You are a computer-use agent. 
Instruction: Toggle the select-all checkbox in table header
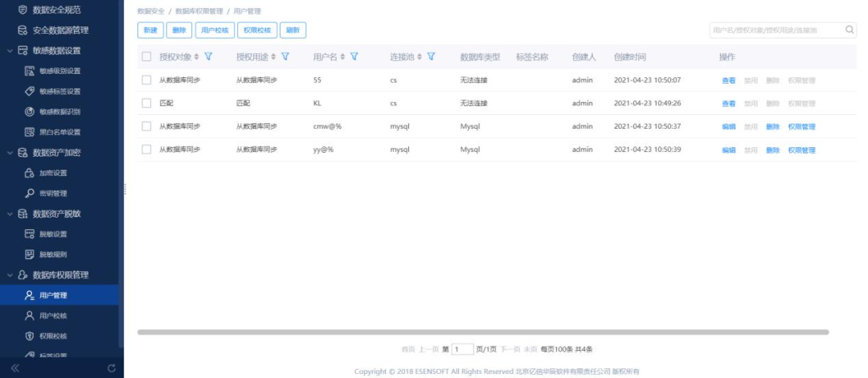coord(146,57)
